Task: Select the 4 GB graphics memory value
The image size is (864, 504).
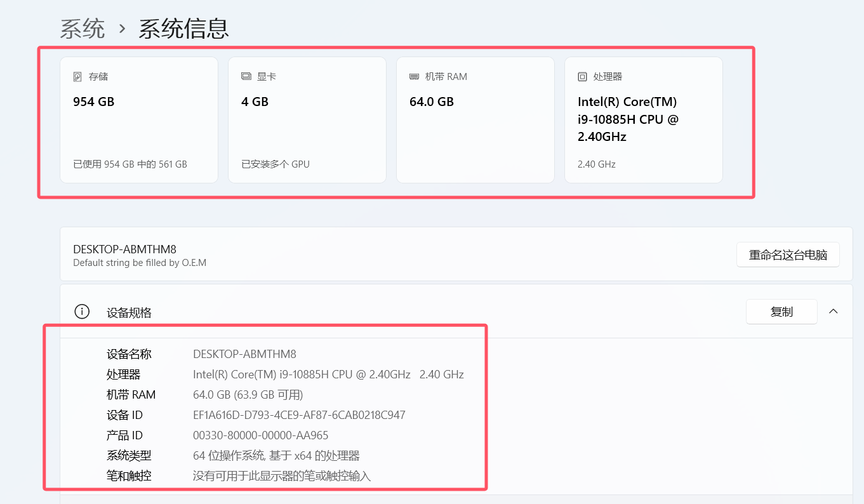Action: (x=255, y=102)
